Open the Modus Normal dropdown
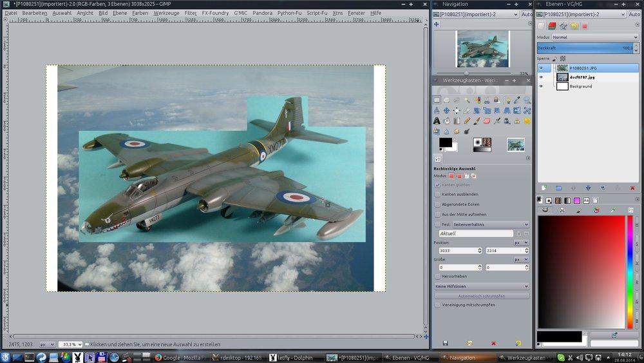 point(594,37)
